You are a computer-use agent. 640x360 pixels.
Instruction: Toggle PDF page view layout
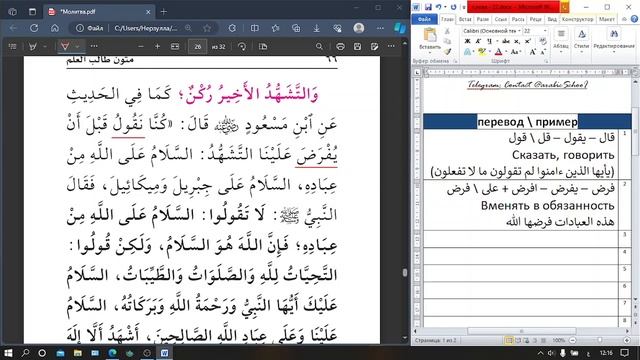pos(263,47)
